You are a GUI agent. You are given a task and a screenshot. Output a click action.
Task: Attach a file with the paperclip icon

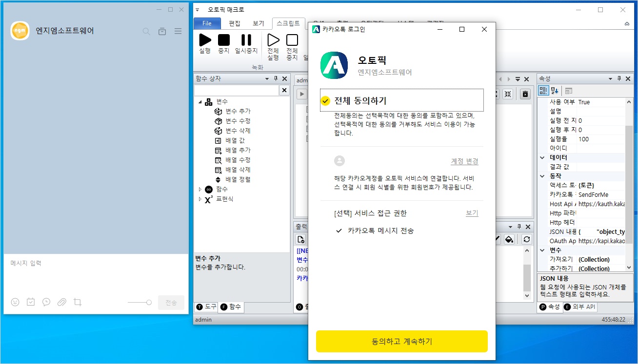click(x=62, y=302)
